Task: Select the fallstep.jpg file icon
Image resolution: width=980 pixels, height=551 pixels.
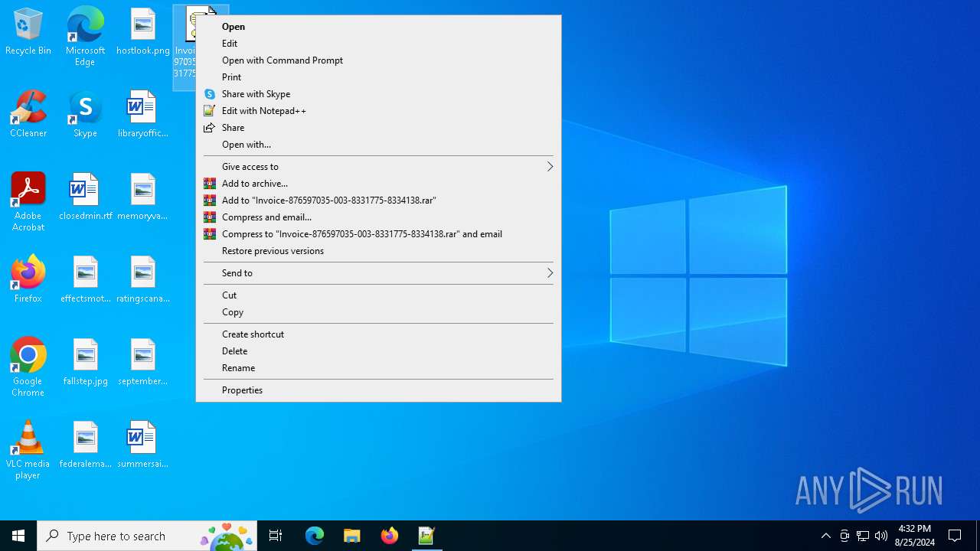Action: [85, 363]
